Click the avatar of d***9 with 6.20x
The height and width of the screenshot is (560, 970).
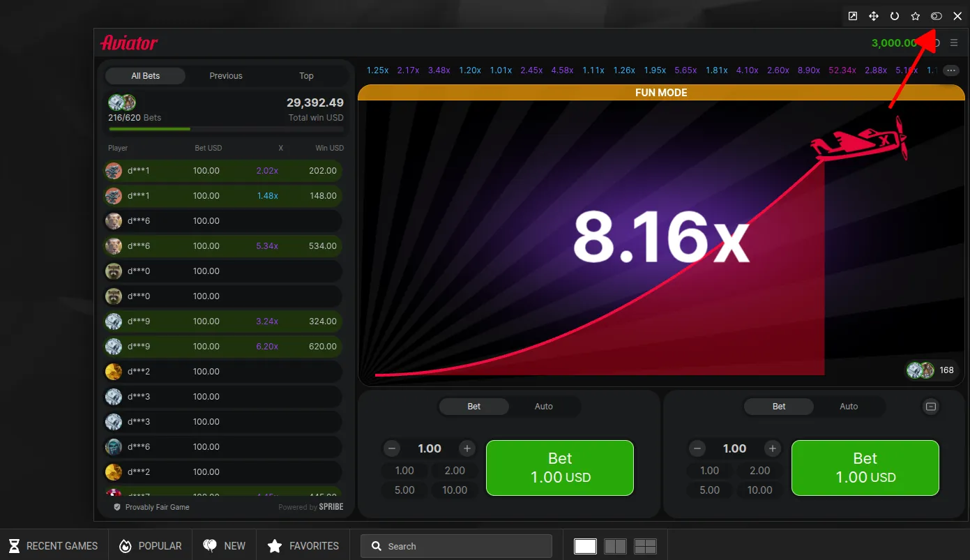[x=114, y=347]
